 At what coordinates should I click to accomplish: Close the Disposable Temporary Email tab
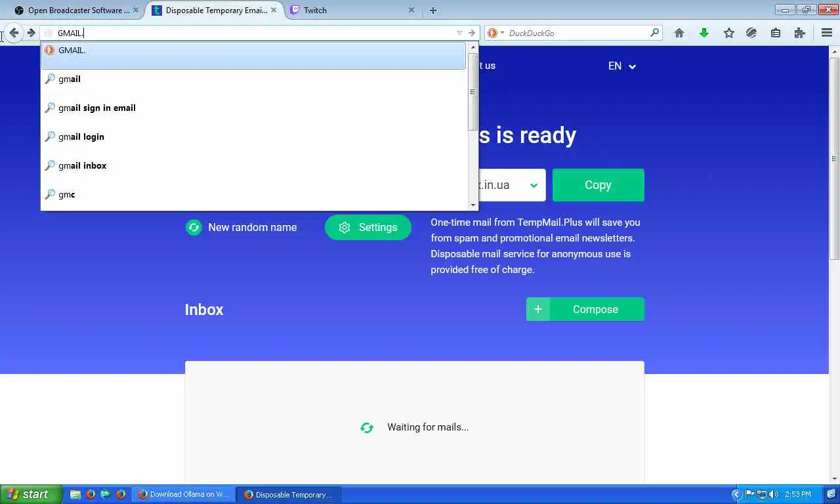click(274, 10)
